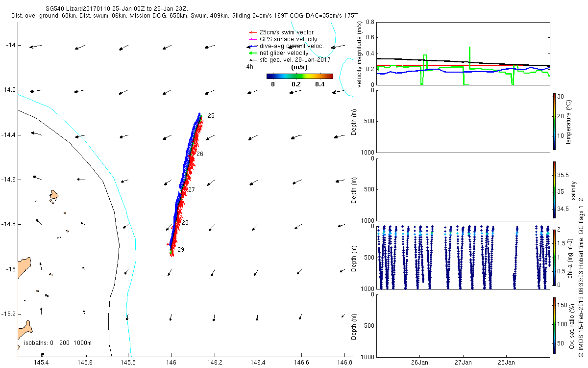Click the Ox. sat. ratio (%) colorbar
The height and width of the screenshot is (368, 588).
click(555, 325)
